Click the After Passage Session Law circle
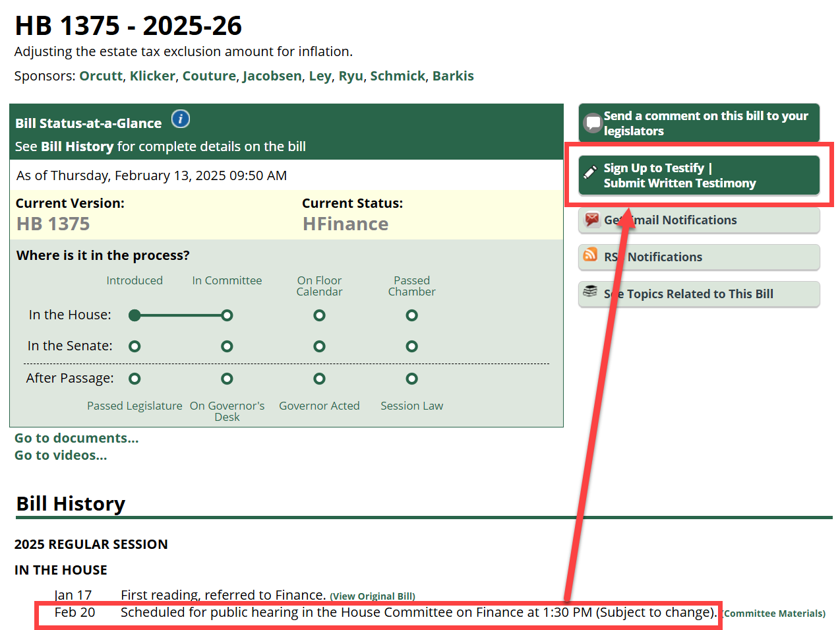 [411, 379]
